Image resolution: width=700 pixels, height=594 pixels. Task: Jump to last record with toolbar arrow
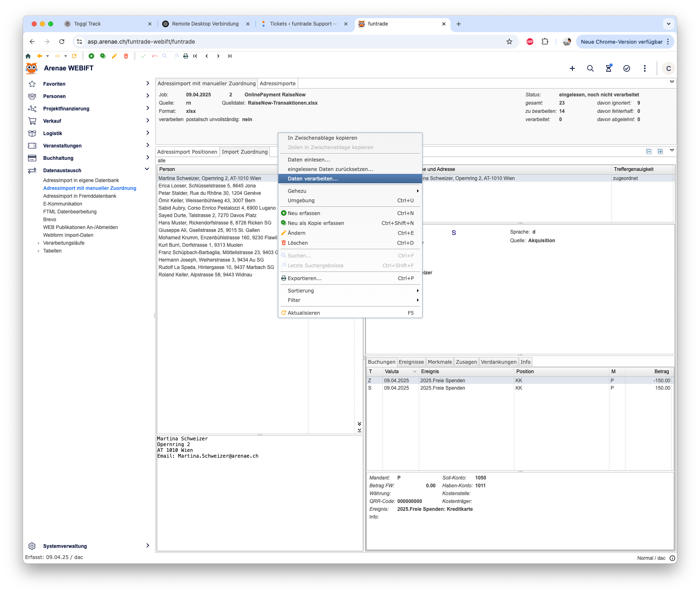click(230, 56)
